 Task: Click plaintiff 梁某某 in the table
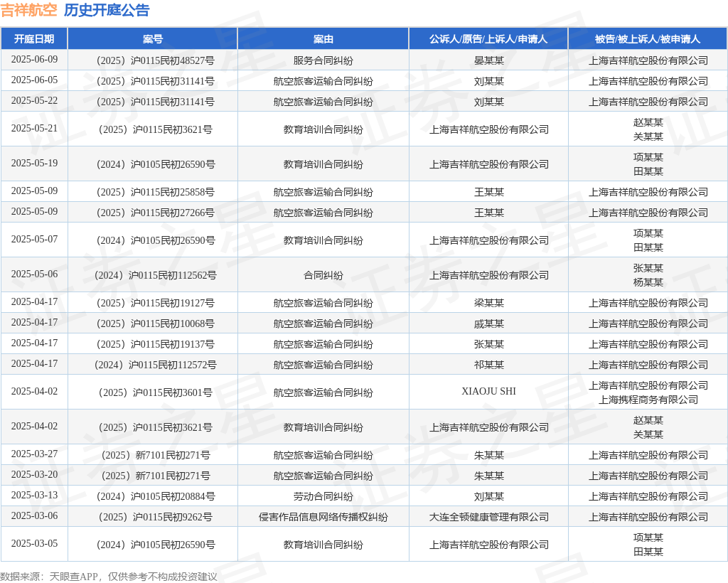pyautogui.click(x=488, y=303)
